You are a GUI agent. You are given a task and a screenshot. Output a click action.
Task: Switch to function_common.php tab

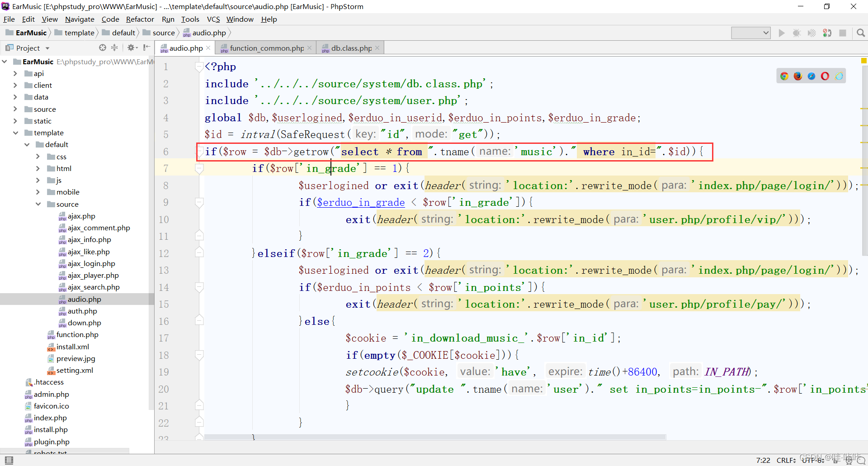point(267,48)
